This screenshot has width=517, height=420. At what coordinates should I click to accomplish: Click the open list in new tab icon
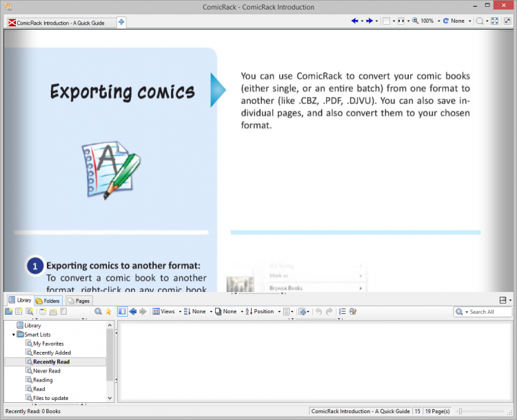point(43,311)
